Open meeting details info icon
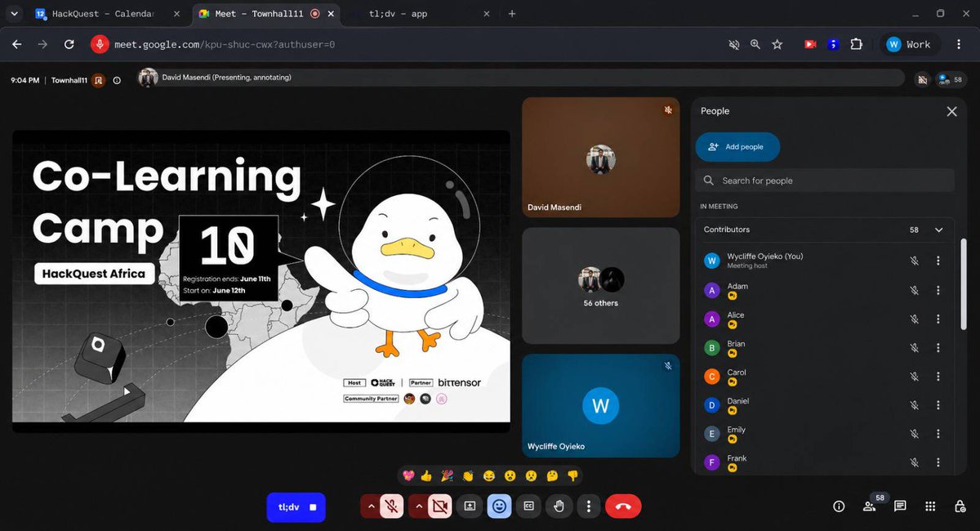This screenshot has width=980, height=531. [x=839, y=506]
